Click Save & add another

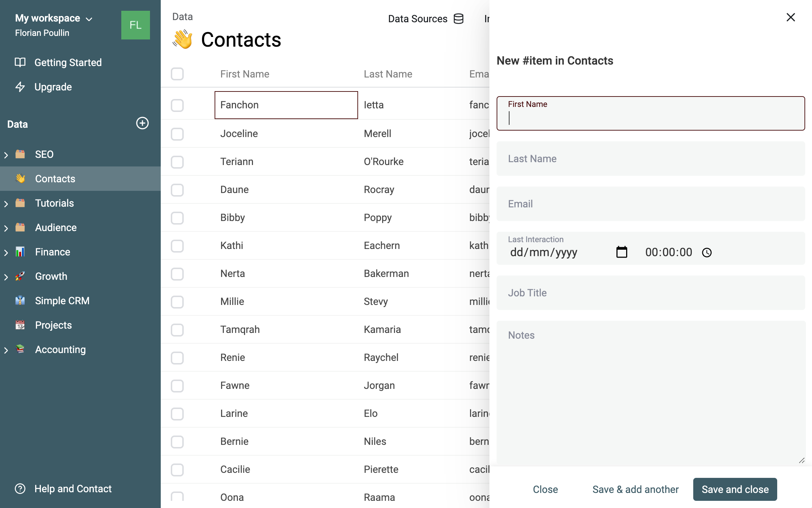635,489
